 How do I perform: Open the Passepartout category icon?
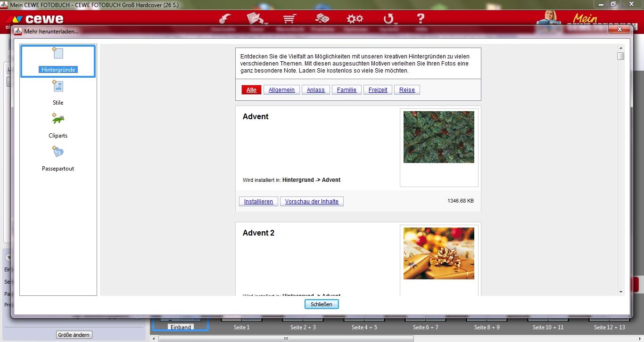click(58, 152)
